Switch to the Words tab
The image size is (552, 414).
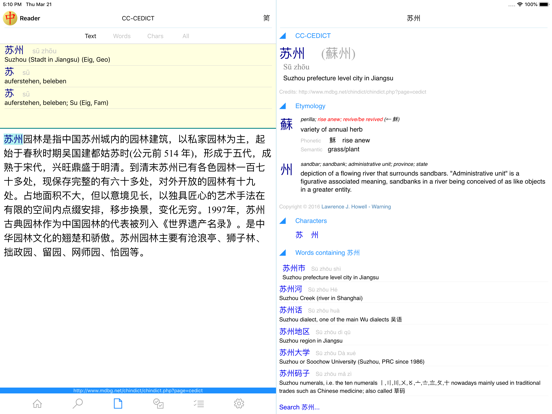tap(122, 36)
